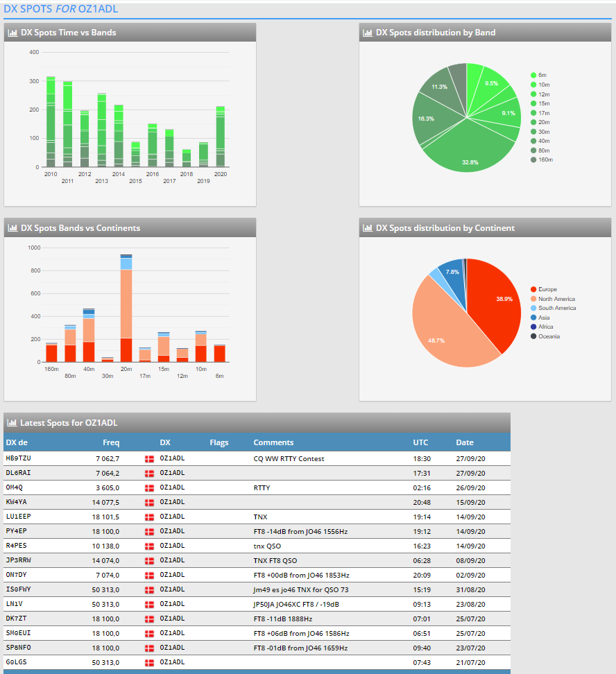Click the Denmark flag in the HB9TZU row
Image resolution: width=616 pixels, height=674 pixels.
click(x=149, y=459)
